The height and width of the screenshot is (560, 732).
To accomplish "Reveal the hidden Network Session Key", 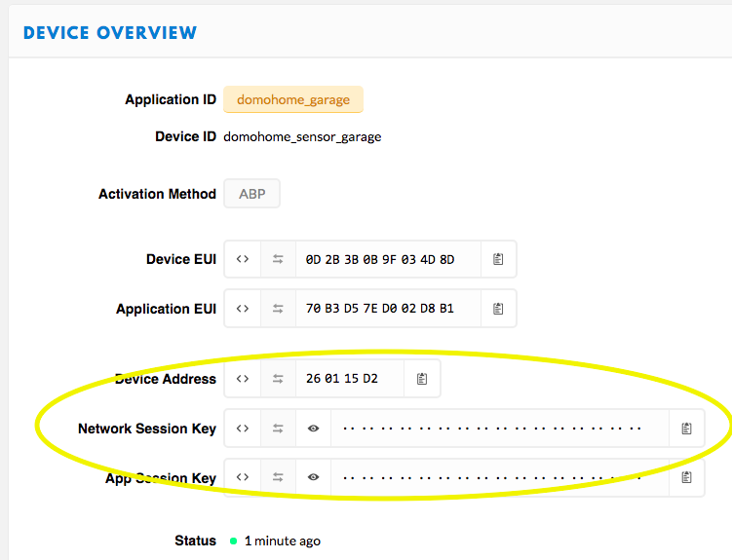I will [313, 429].
